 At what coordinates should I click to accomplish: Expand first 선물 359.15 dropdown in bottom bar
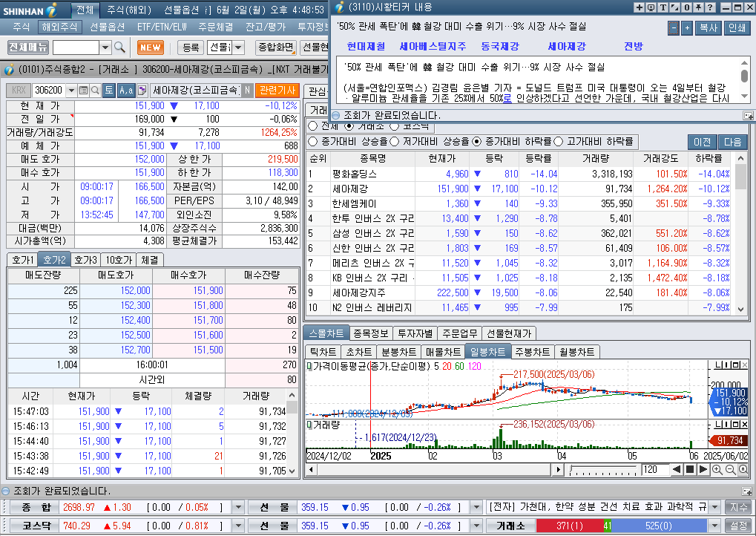point(476,507)
